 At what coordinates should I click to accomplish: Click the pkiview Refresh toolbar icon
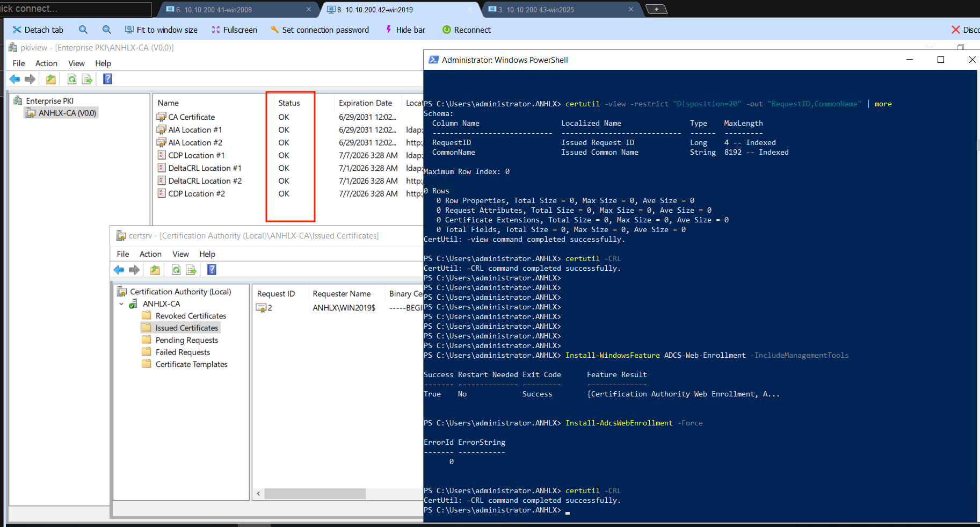click(71, 80)
